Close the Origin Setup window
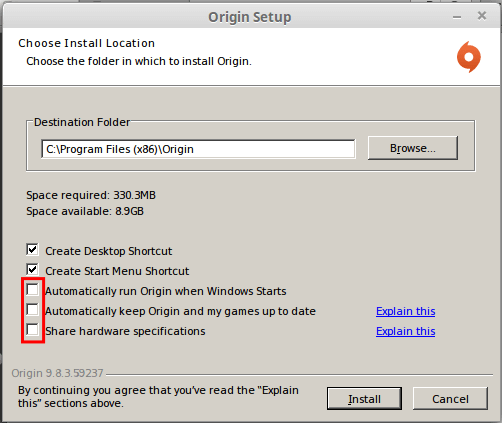This screenshot has width=502, height=423. tap(482, 16)
